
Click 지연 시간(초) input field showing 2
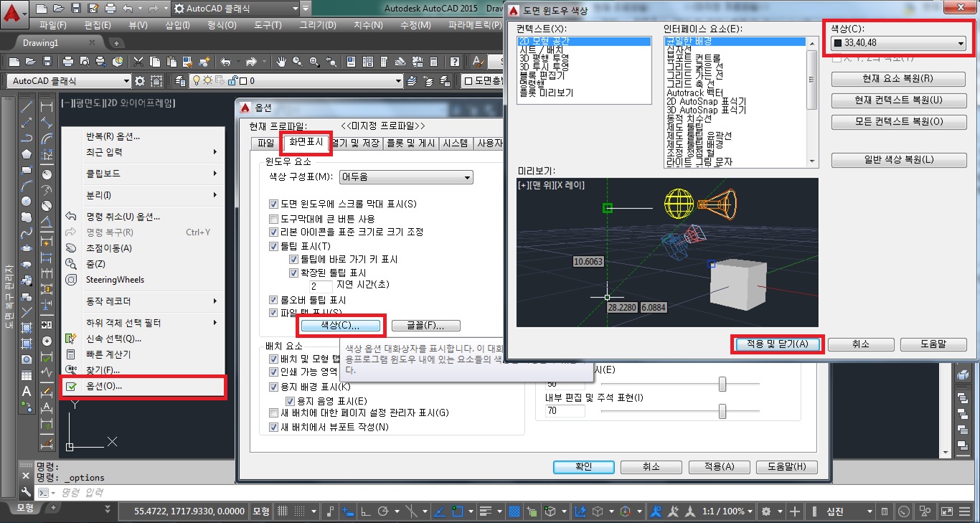[x=320, y=286]
